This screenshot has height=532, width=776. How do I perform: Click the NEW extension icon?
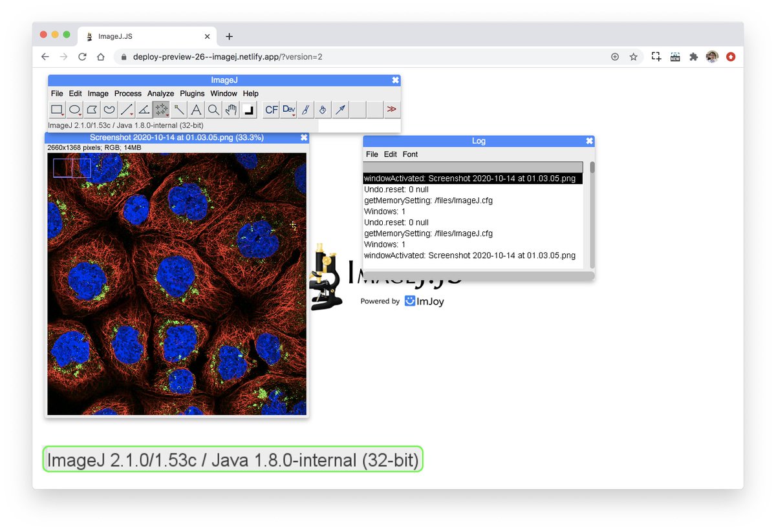click(675, 57)
